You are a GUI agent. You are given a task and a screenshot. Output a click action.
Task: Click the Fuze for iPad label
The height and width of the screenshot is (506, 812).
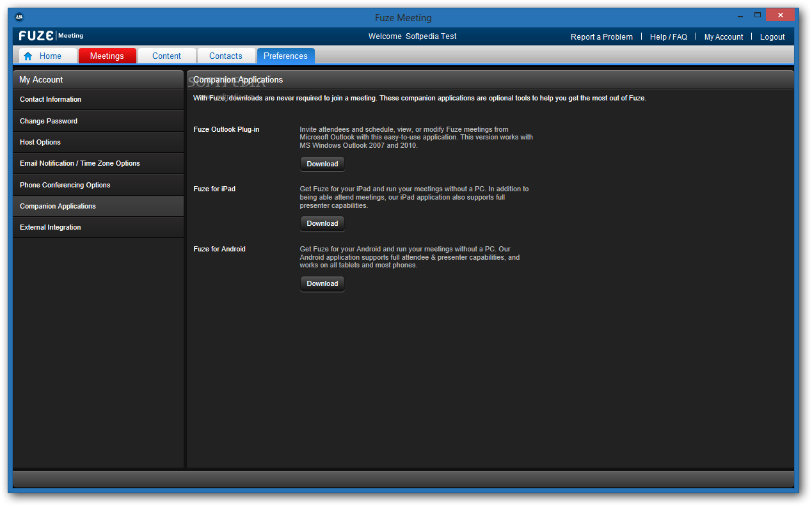point(214,189)
